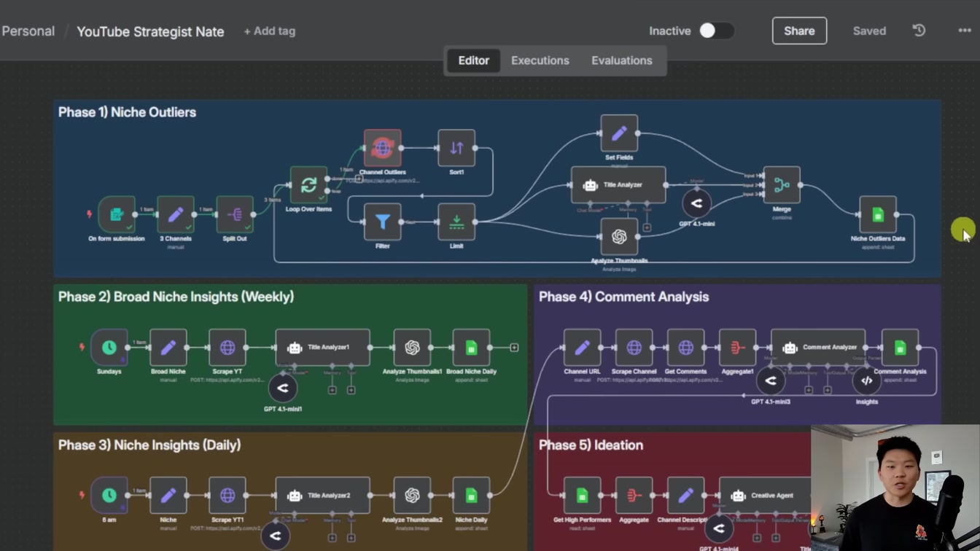This screenshot has height=551, width=980.
Task: Open the Channel Outliers HTTP node
Action: (383, 148)
